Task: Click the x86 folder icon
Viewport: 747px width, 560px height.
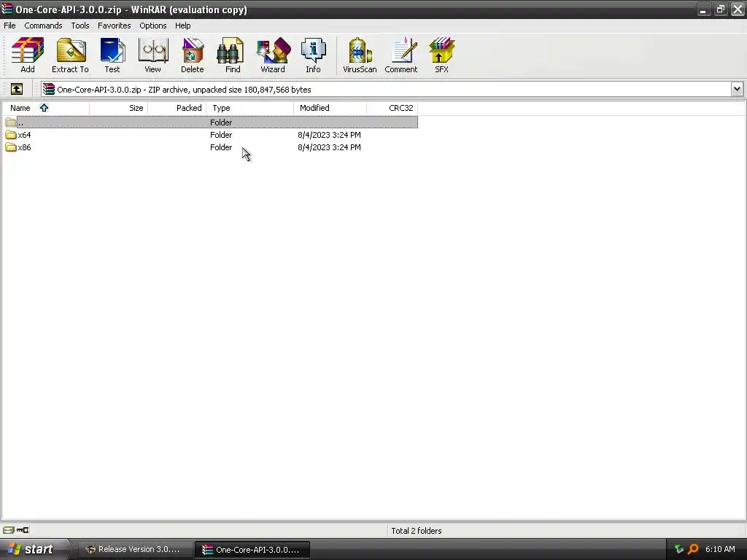Action: 10,147
